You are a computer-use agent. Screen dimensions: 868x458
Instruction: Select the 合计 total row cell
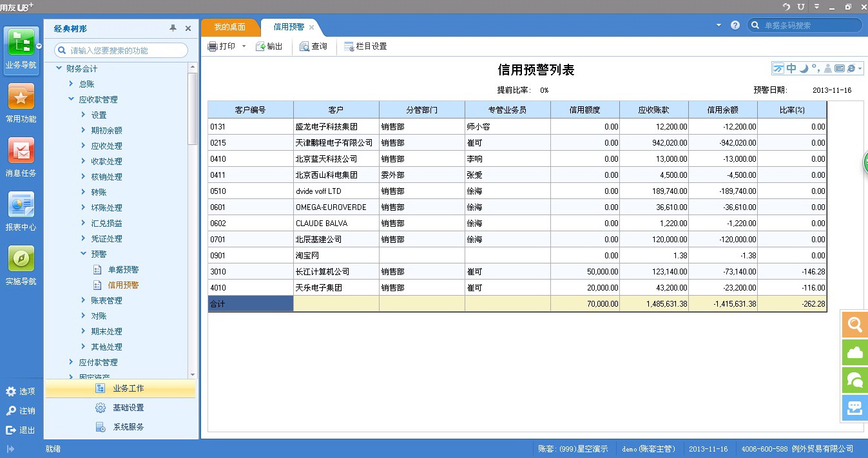pos(251,304)
